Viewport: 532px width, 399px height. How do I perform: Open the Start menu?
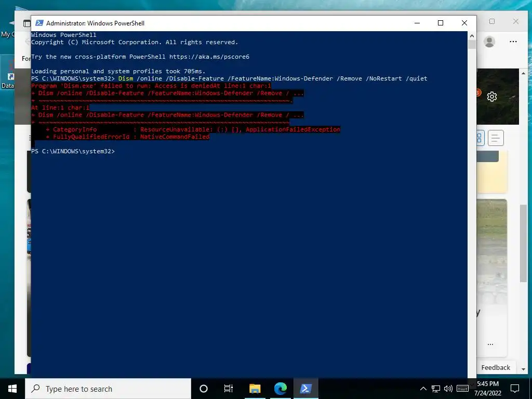[x=12, y=389]
